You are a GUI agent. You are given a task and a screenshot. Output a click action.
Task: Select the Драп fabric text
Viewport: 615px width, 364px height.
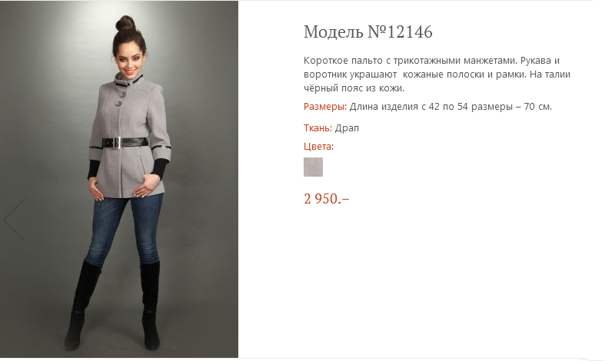coord(347,128)
